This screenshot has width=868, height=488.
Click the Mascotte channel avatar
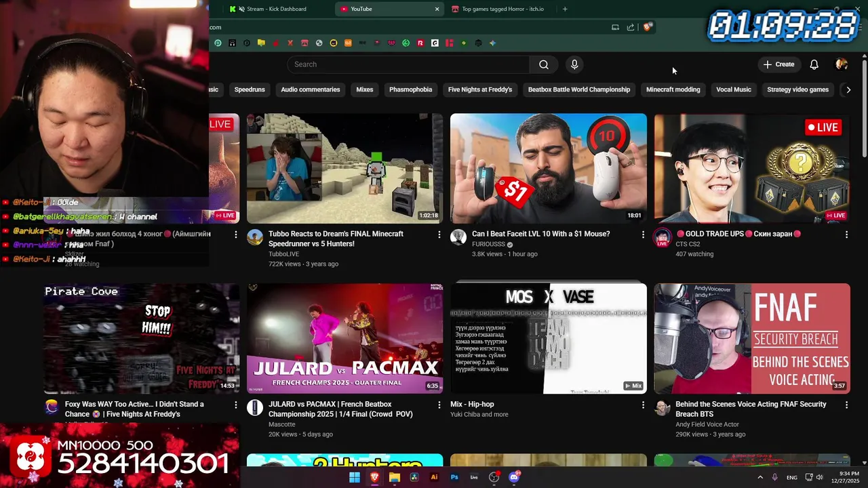(255, 407)
